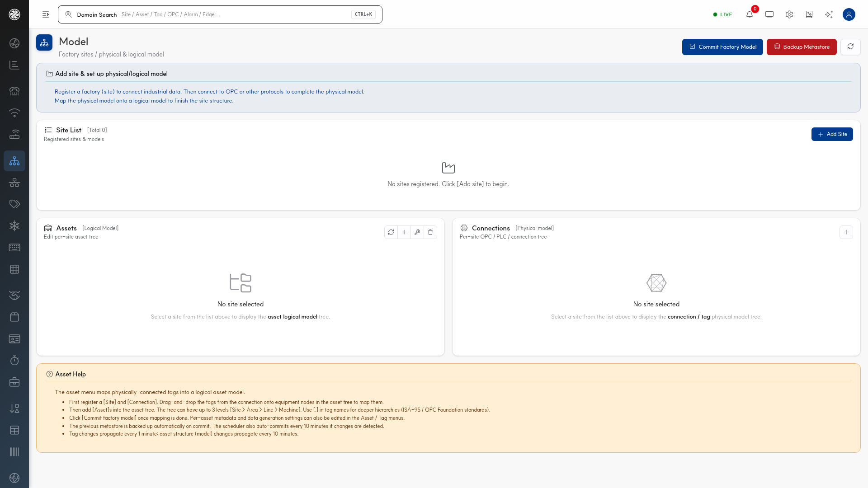Open the keyboard sidebar icon
This screenshot has height=488, width=868.
pyautogui.click(x=14, y=247)
